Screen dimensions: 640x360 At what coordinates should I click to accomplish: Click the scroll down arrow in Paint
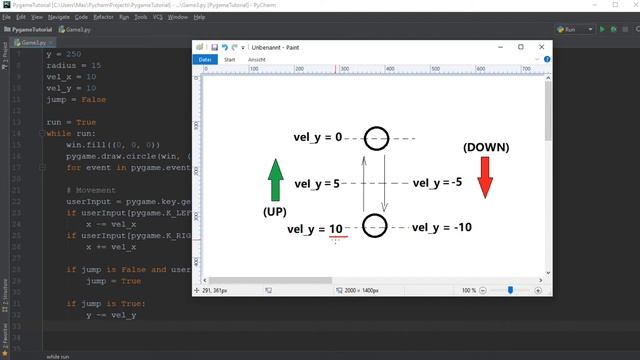point(548,273)
